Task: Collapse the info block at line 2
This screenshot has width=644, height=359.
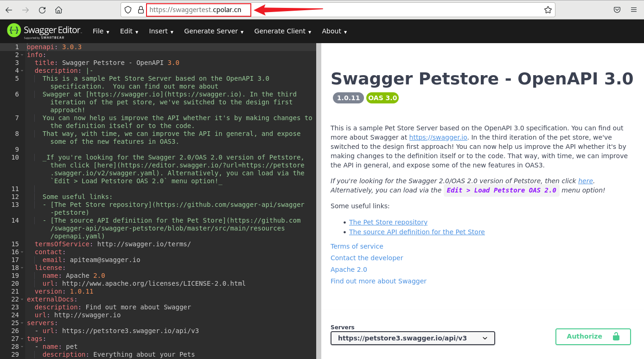Action: (22, 55)
